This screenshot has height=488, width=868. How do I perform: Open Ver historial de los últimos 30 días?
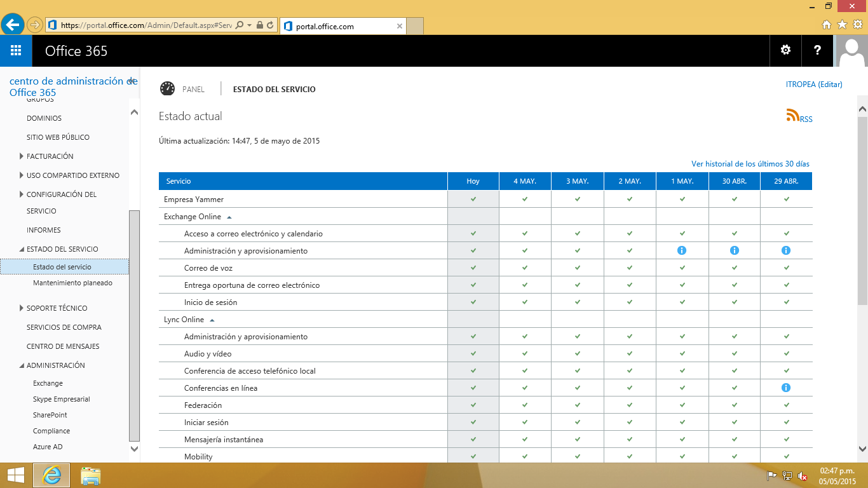pyautogui.click(x=750, y=164)
